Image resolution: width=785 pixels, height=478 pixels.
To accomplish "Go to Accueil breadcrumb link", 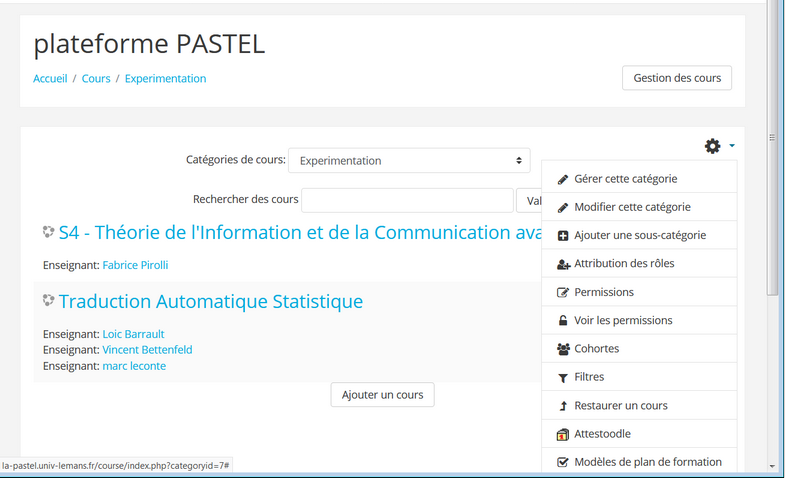I will [x=50, y=79].
